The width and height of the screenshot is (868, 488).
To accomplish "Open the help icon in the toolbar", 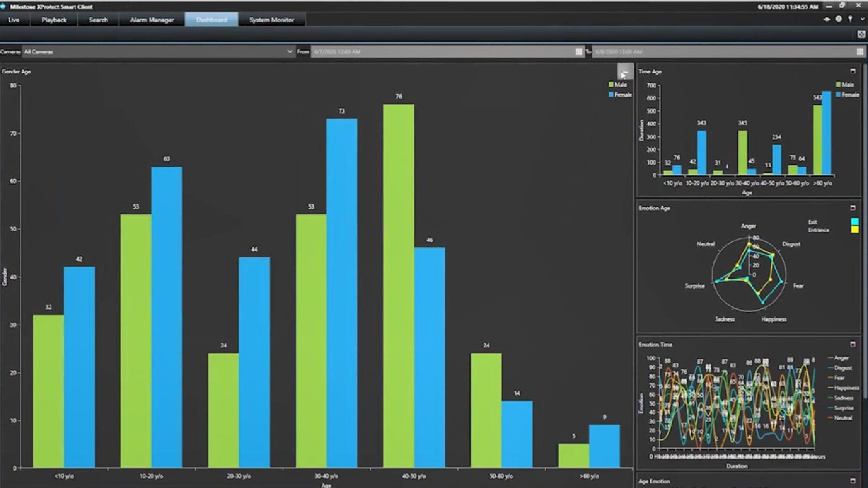I will 839,19.
